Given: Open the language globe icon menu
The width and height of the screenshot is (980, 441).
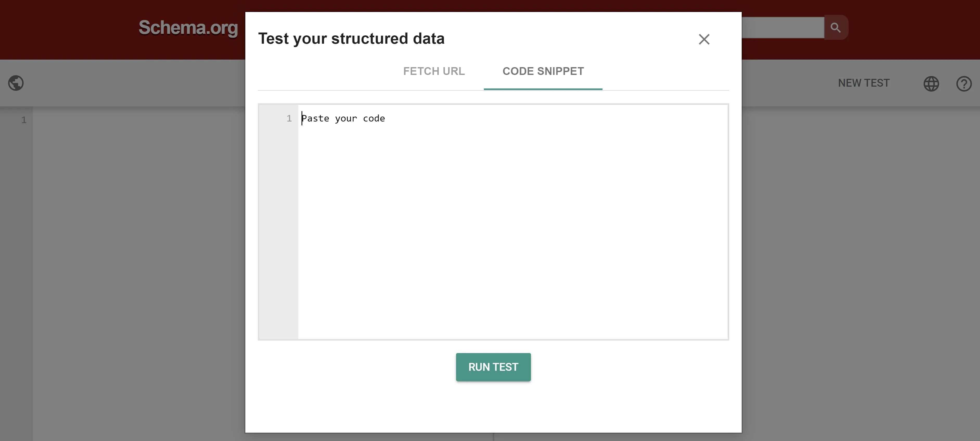Looking at the screenshot, I should pyautogui.click(x=931, y=84).
